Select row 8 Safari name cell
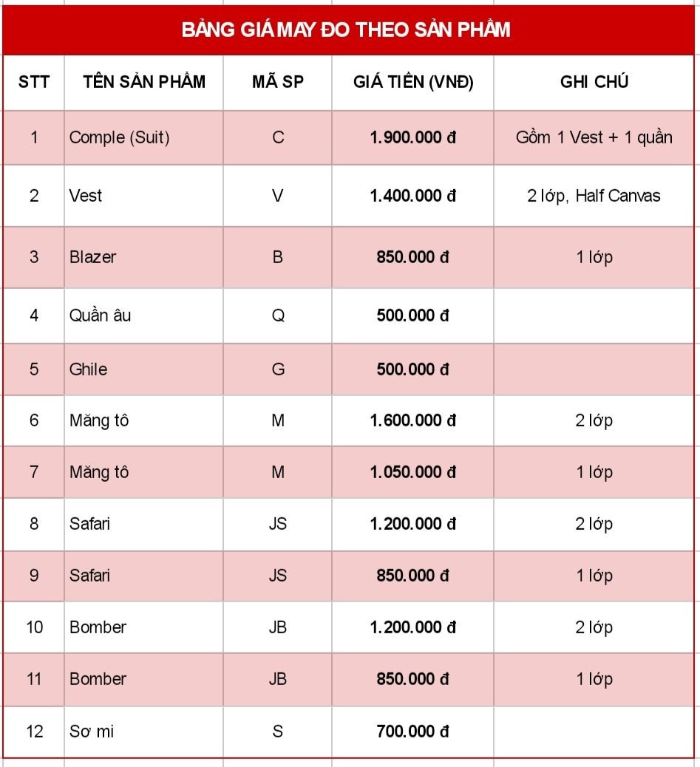The image size is (700, 767). tap(144, 525)
